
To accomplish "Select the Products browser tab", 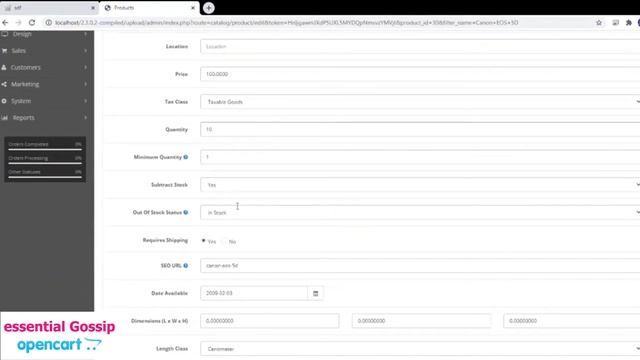I will pyautogui.click(x=149, y=8).
